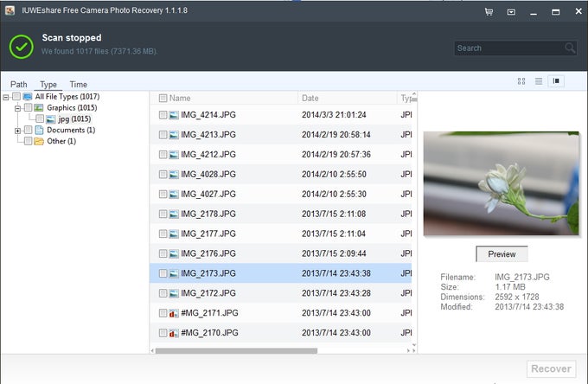Click the date 2014/2/19 20:57:36

336,155
